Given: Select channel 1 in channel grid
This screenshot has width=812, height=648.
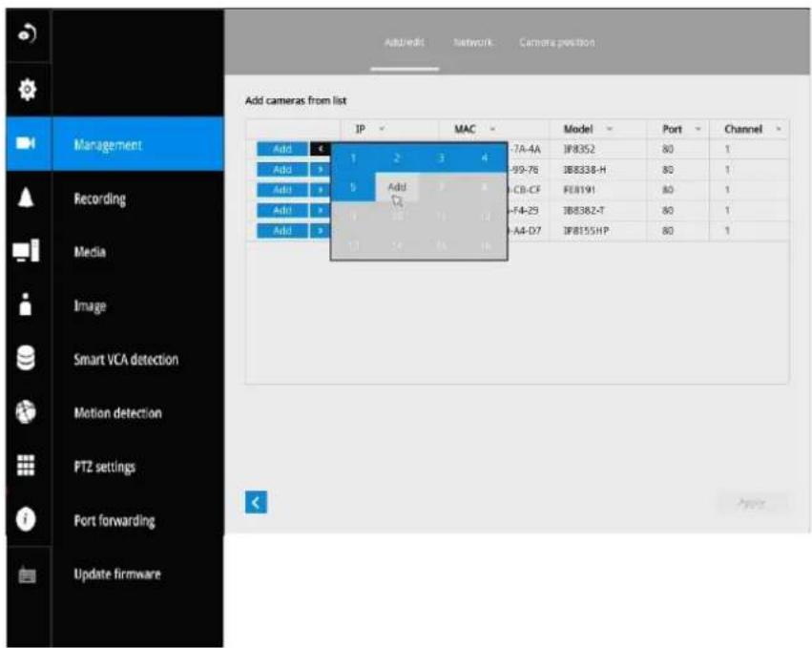Looking at the screenshot, I should (353, 158).
